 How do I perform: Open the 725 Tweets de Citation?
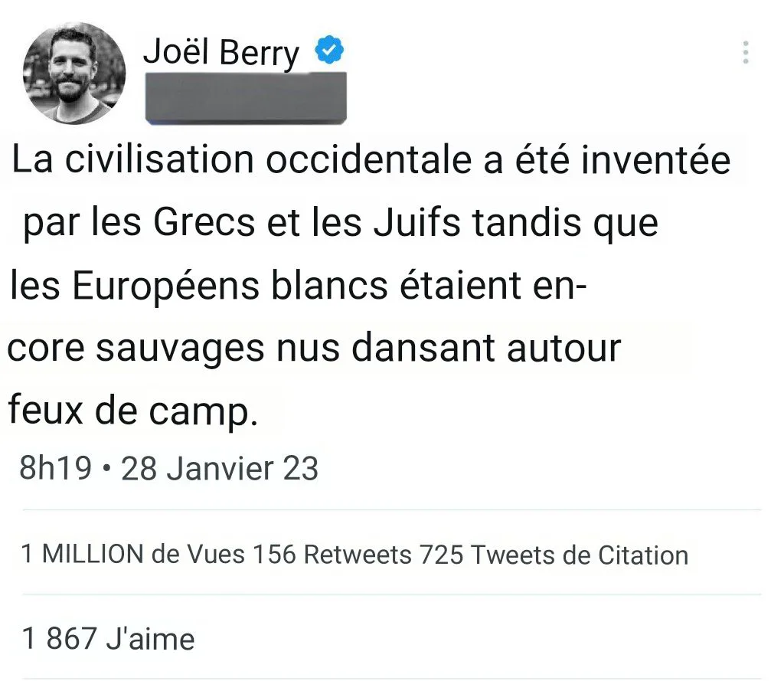pos(554,555)
